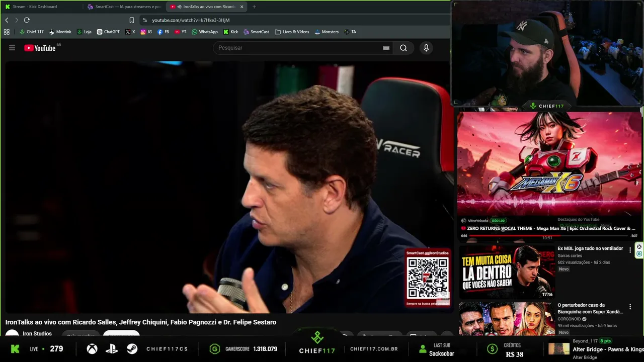This screenshot has height=362, width=644.
Task: Switch to the Stream - Kick Dashboard tab
Action: pyautogui.click(x=41, y=7)
